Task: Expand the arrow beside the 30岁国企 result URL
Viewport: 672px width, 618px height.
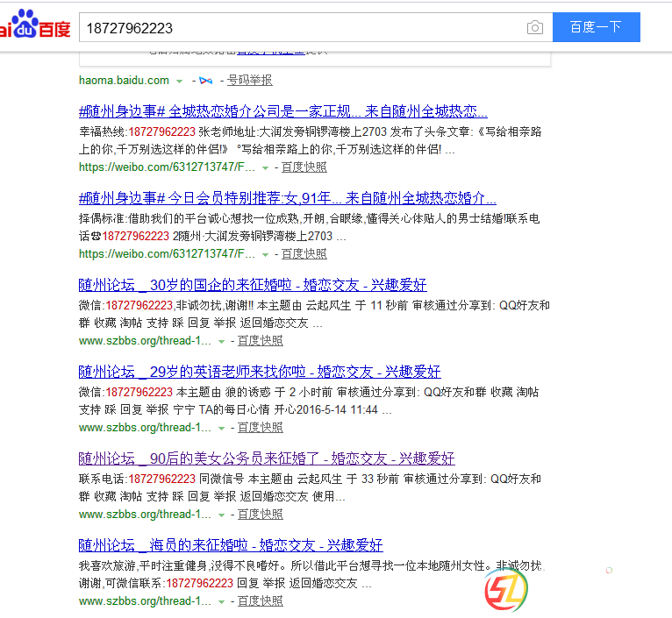Action: (222, 341)
